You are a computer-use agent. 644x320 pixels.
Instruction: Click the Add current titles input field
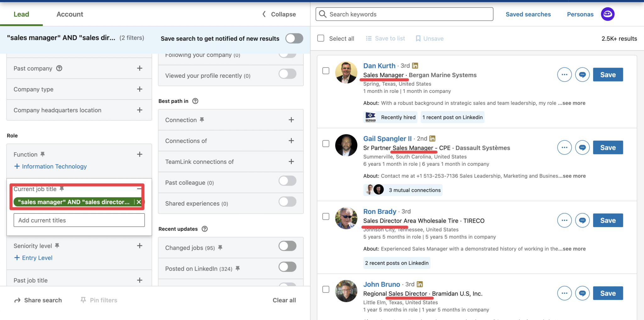tap(79, 220)
